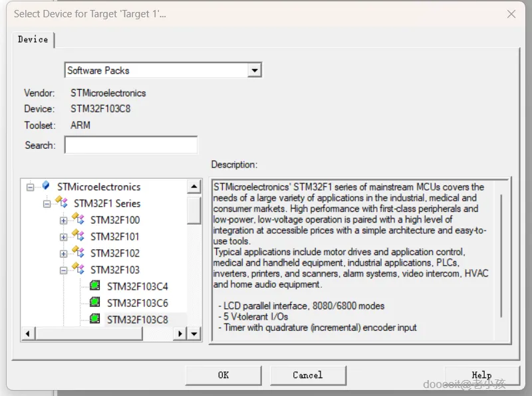532x396 pixels.
Task: Click the STM32F101 subfamily icon
Action: pos(78,235)
